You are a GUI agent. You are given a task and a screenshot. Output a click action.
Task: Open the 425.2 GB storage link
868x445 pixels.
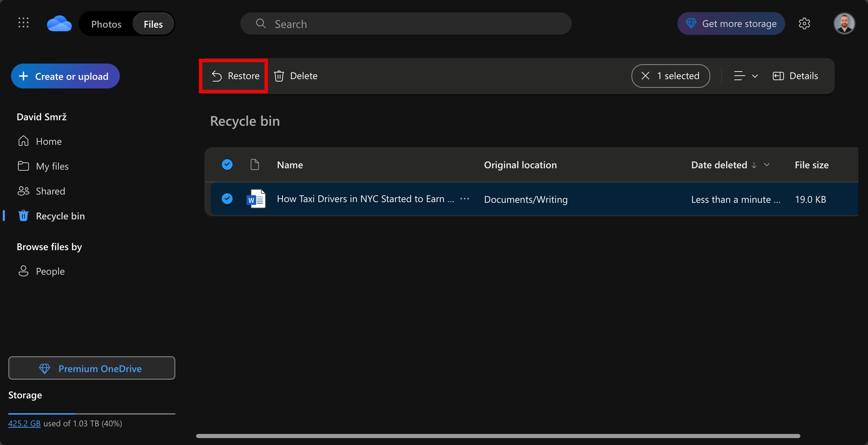click(x=24, y=423)
